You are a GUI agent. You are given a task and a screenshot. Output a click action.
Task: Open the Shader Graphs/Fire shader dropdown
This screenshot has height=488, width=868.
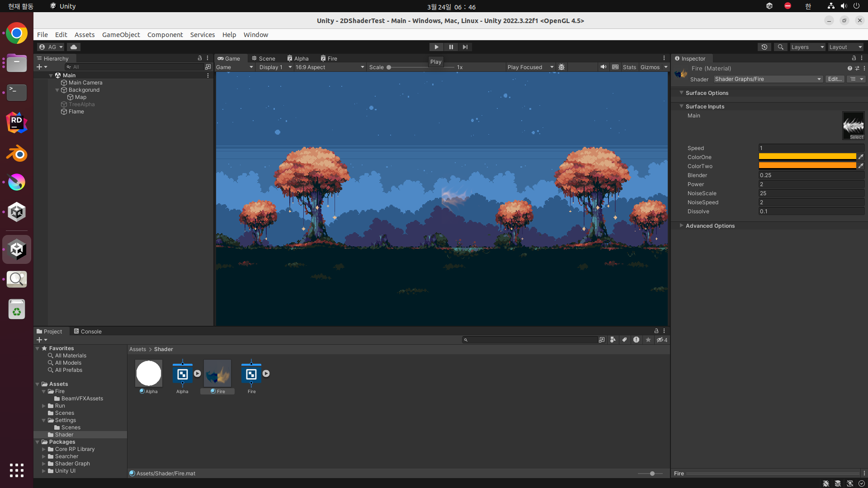(768, 79)
